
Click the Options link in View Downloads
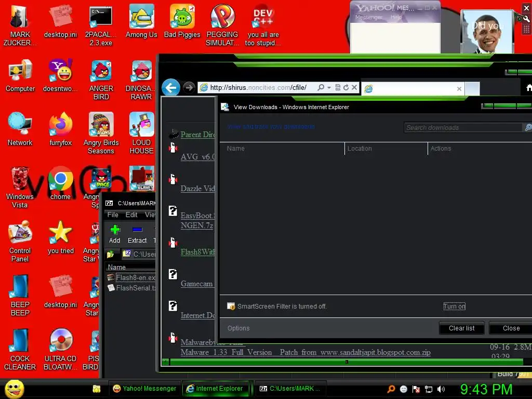238,328
